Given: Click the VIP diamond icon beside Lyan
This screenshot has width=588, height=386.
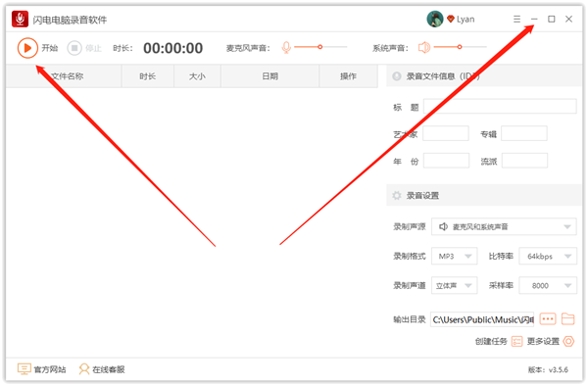Looking at the screenshot, I should [x=451, y=19].
